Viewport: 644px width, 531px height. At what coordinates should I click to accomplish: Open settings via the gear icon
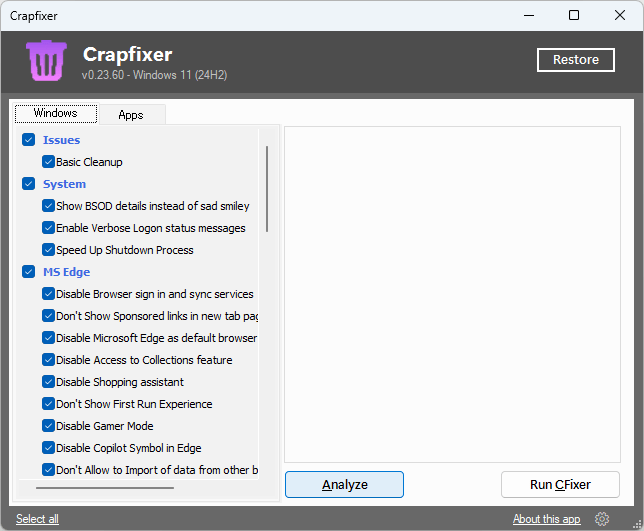[602, 519]
